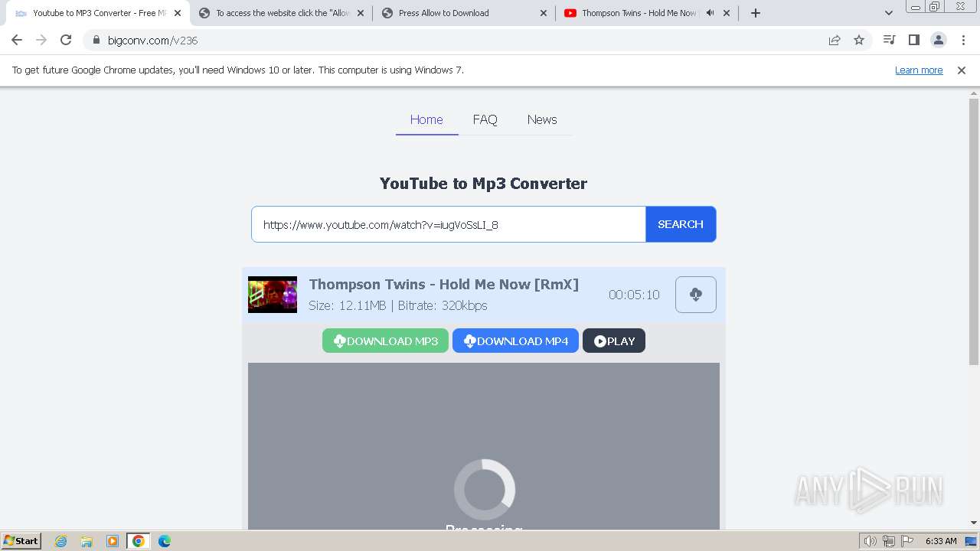Close the Thompson Twins YouTube tab
Viewport: 980px width, 551px height.
point(727,13)
